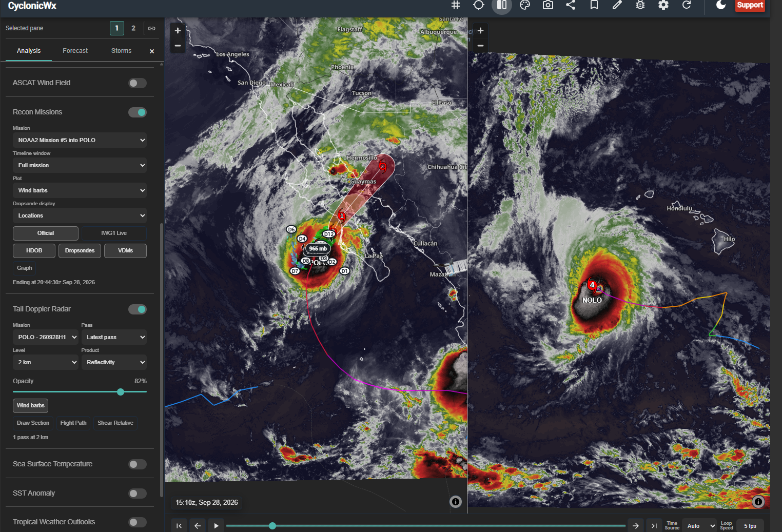Click the HDOB button
The width and height of the screenshot is (782, 532).
point(34,250)
